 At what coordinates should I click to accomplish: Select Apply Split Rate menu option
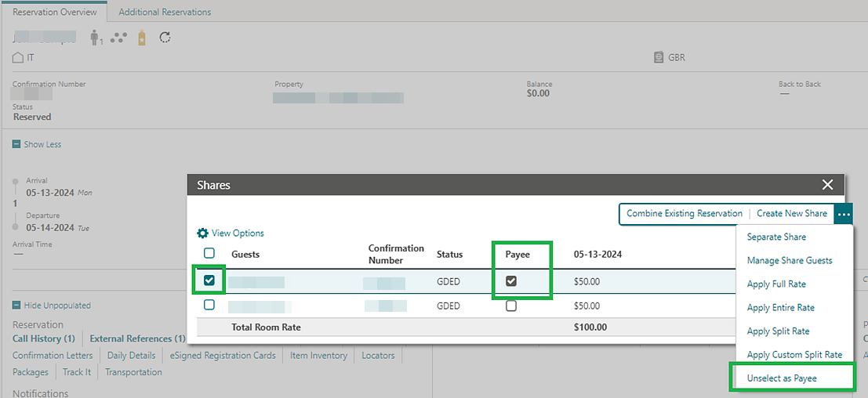778,331
